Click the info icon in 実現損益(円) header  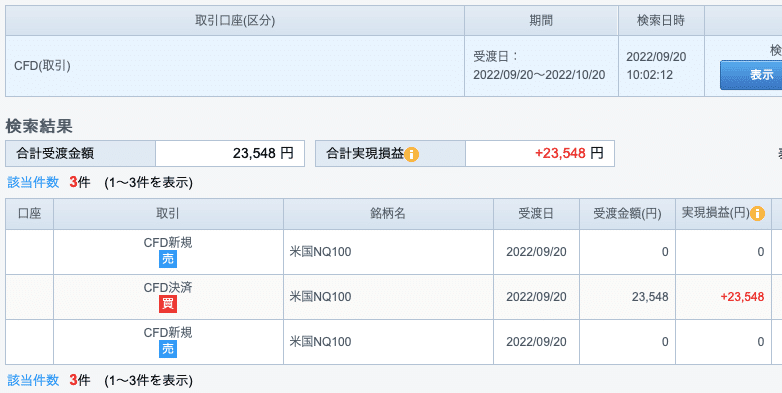758,214
